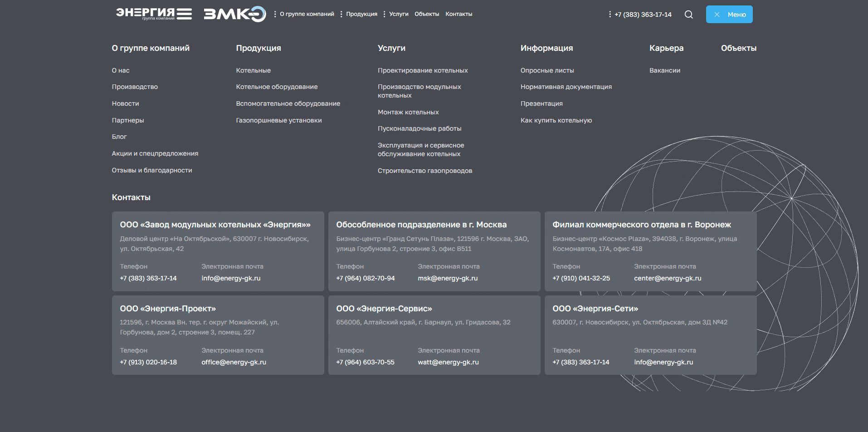Screen dimensions: 868x432
Task: Click the search magnifier icon
Action: [x=688, y=15]
